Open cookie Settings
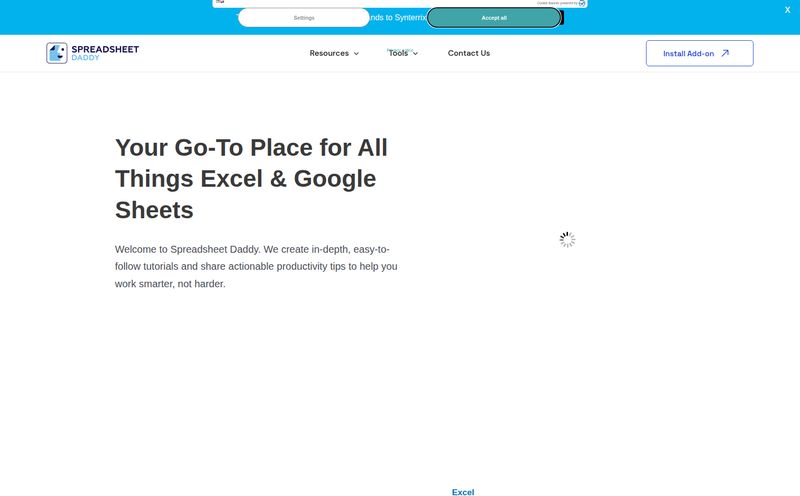The height and width of the screenshot is (496, 800). pyautogui.click(x=303, y=18)
